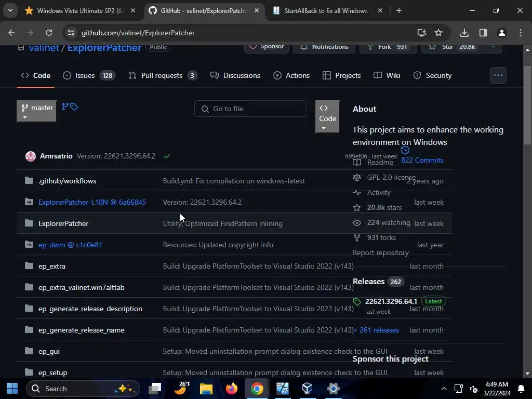The image size is (532, 399).
Task: Open ep_extra_valinet.win7alttab folder
Action: point(82,287)
